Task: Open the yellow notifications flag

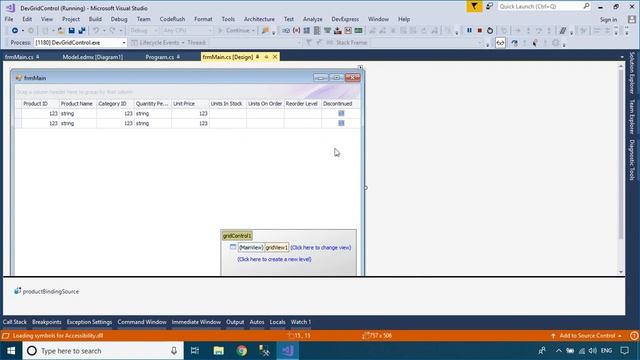Action: pos(474,6)
